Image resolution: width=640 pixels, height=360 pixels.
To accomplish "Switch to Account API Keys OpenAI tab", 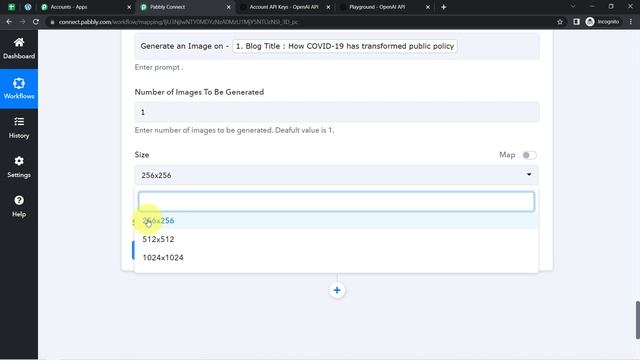I will [284, 7].
